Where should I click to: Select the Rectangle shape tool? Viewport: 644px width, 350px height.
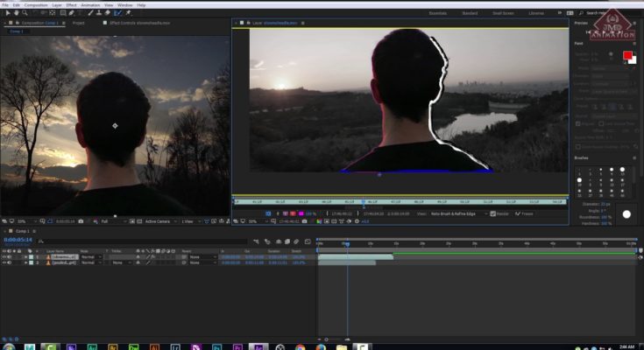tap(63, 13)
